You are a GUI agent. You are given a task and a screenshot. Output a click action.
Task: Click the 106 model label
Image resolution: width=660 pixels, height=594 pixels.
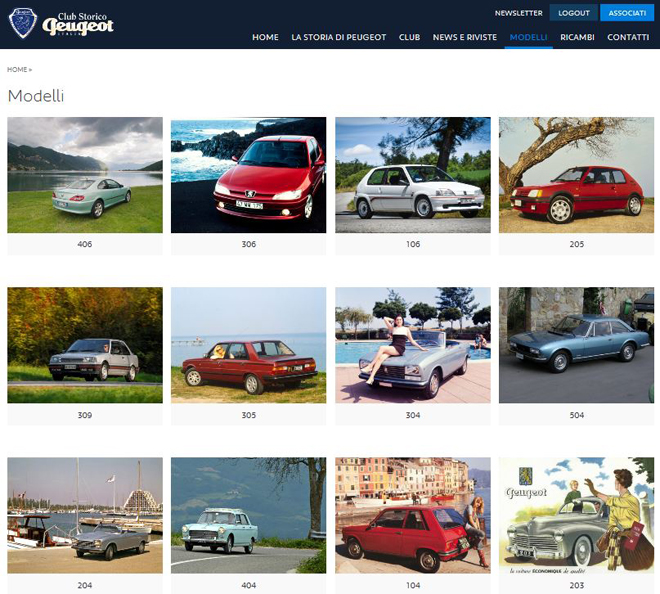pos(413,244)
